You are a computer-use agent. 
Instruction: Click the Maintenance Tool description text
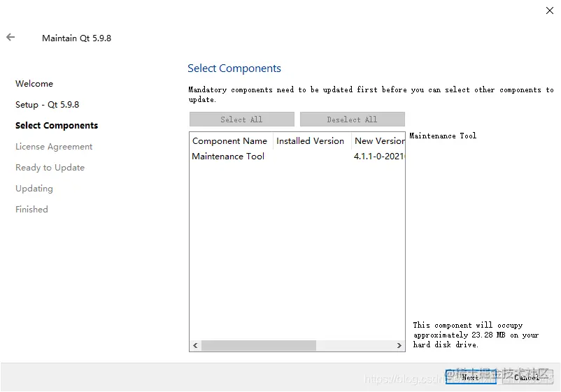click(x=443, y=136)
